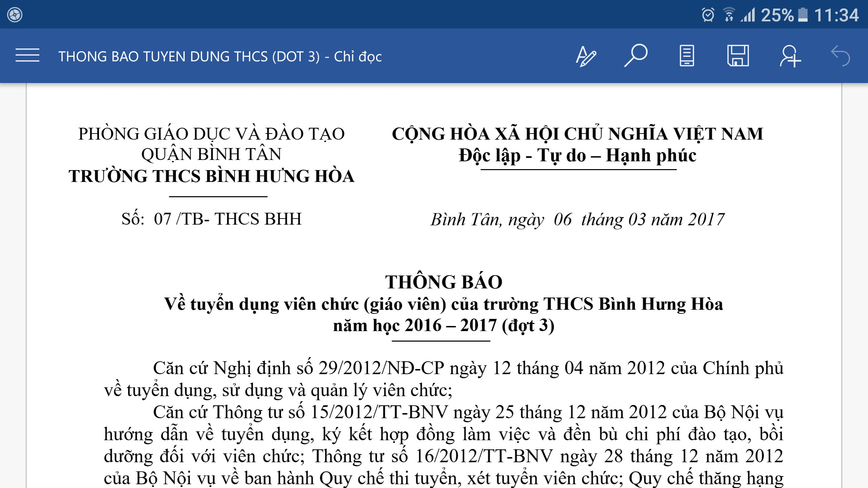Tap the undo arrow icon

841,56
